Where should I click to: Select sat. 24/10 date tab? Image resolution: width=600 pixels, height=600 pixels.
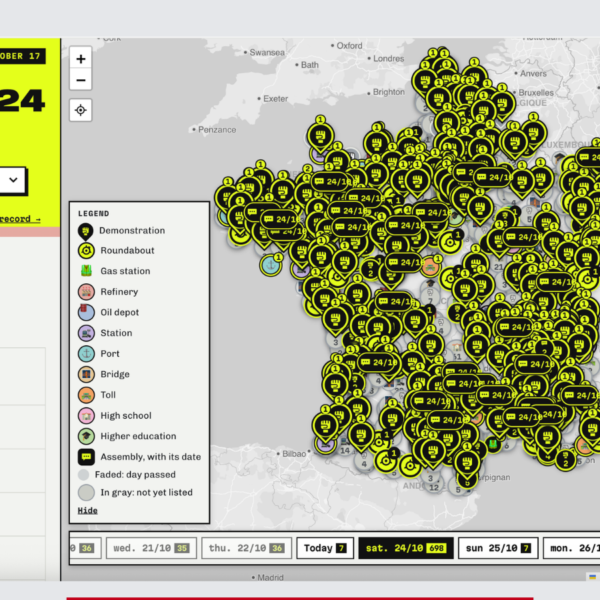pos(406,548)
